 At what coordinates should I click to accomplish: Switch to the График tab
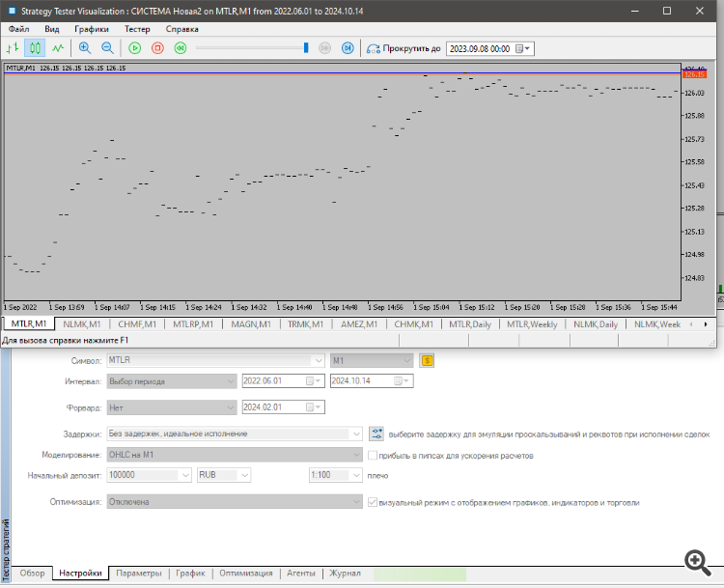coord(190,574)
